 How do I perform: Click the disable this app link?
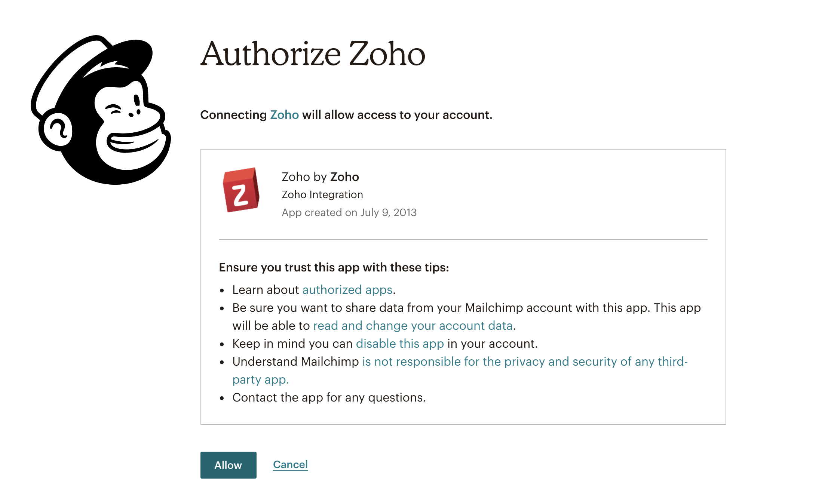click(x=400, y=344)
